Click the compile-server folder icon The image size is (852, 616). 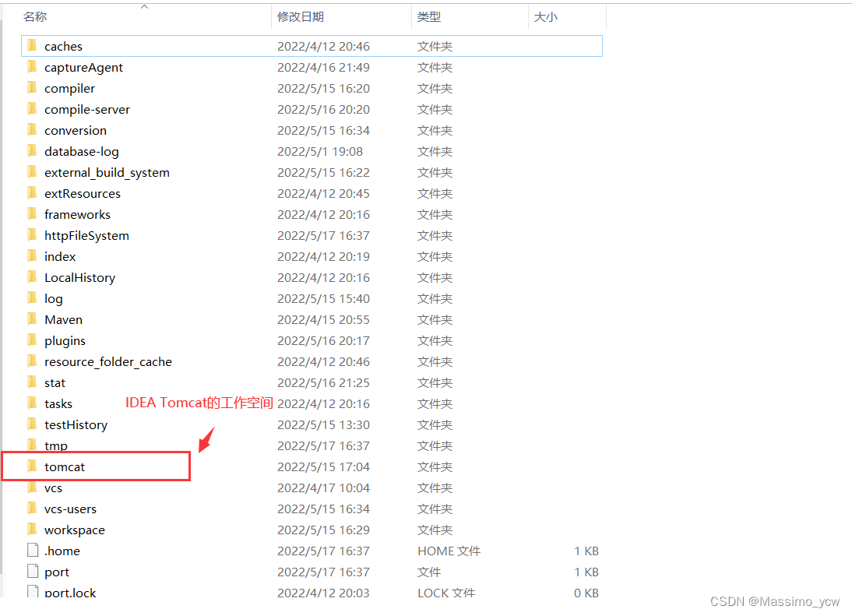coord(33,109)
